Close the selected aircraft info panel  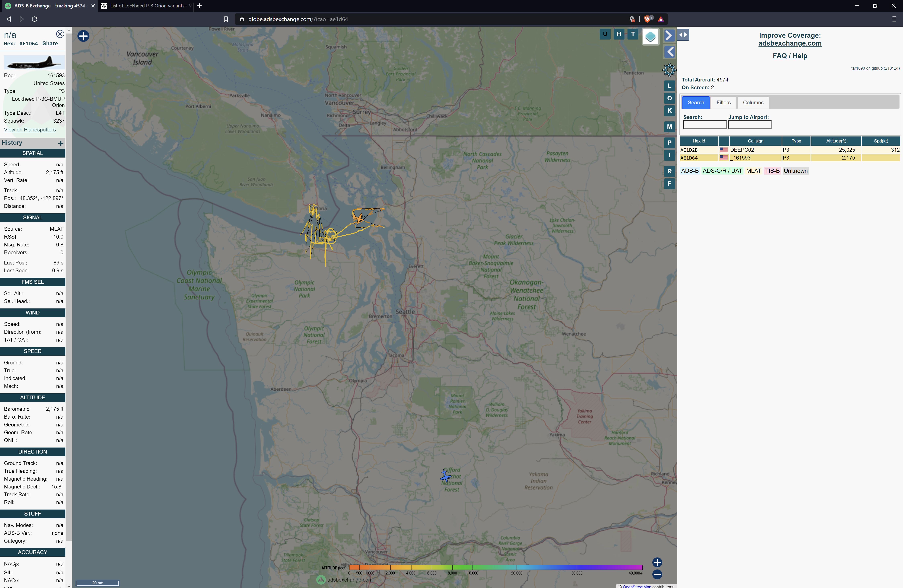(x=60, y=34)
